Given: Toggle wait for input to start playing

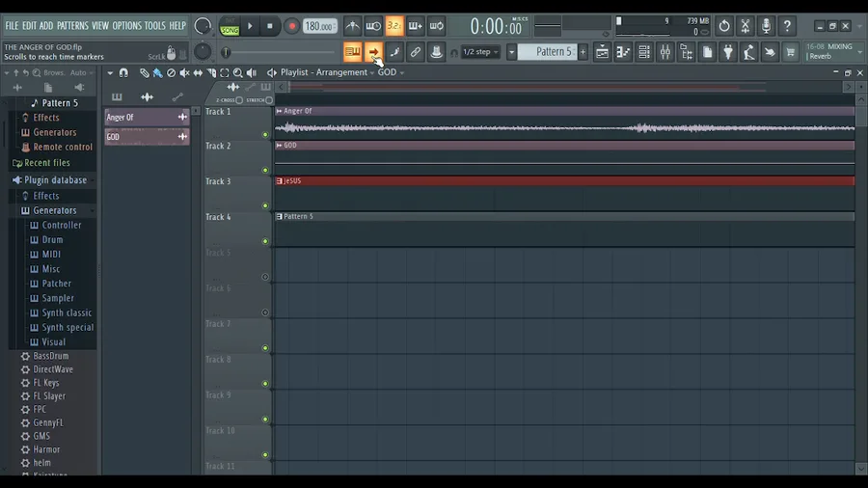Looking at the screenshot, I should pyautogui.click(x=373, y=26).
